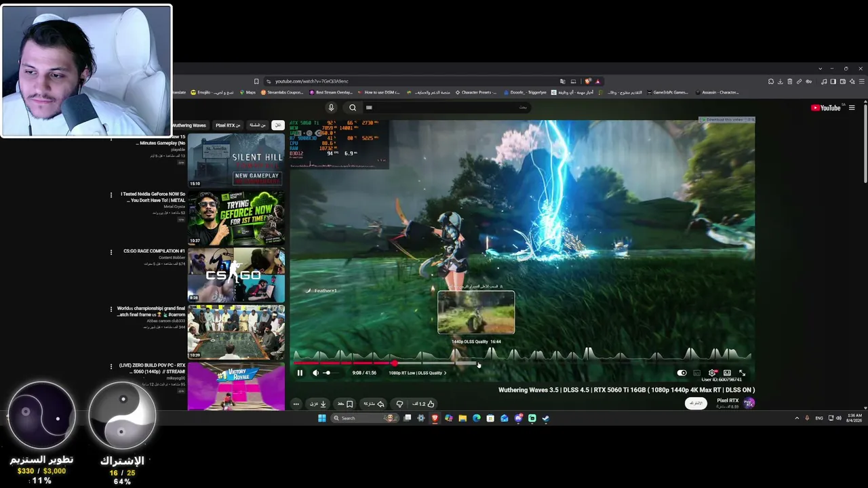Open the Victory Royale Fortnite stream thumbnail
The image size is (868, 488).
[236, 386]
